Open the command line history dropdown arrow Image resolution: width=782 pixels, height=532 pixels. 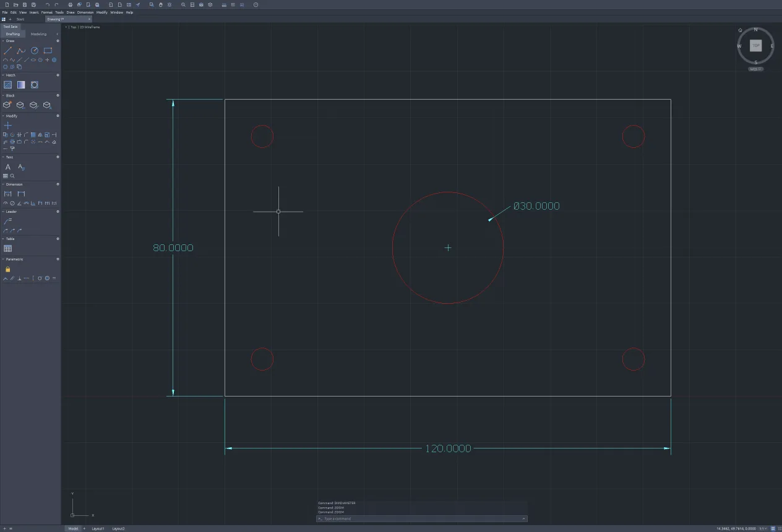(x=524, y=519)
